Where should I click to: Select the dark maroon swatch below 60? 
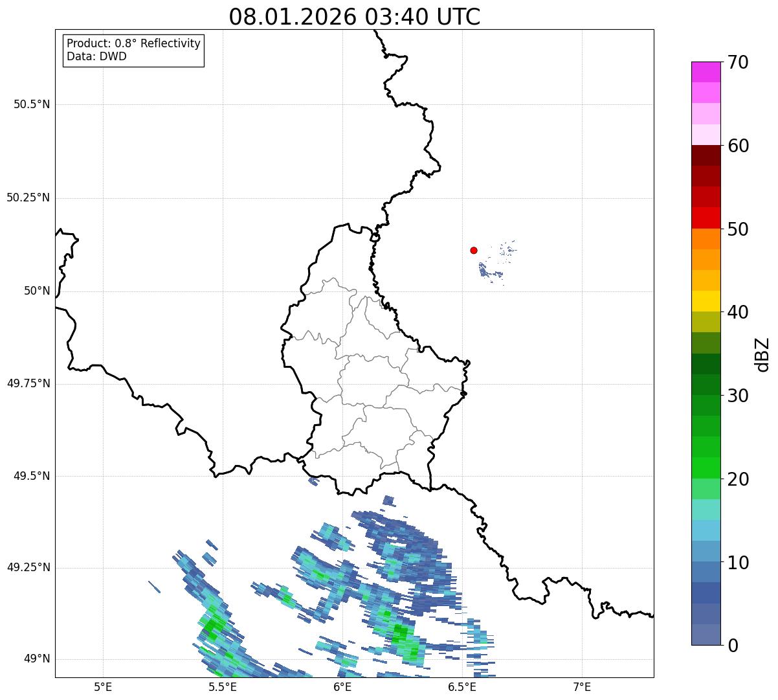(x=706, y=155)
